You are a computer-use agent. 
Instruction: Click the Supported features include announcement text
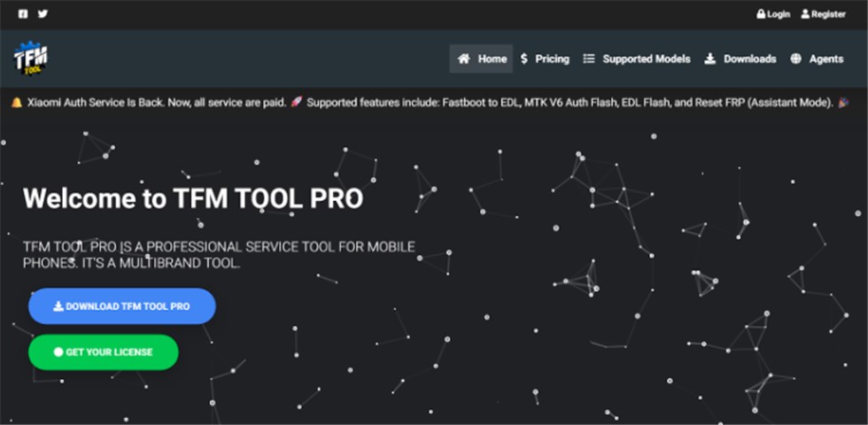[570, 103]
